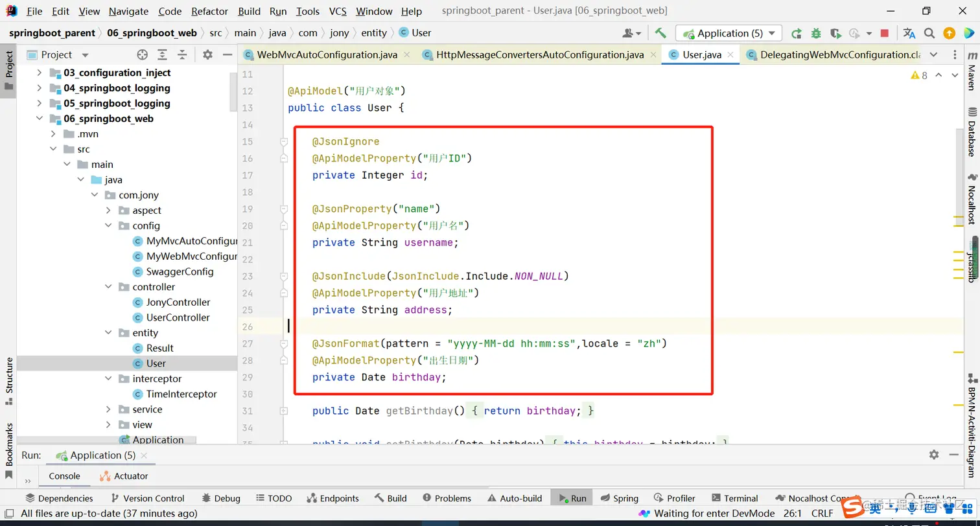Image resolution: width=980 pixels, height=526 pixels.
Task: Hide the Run tool window
Action: [x=955, y=455]
